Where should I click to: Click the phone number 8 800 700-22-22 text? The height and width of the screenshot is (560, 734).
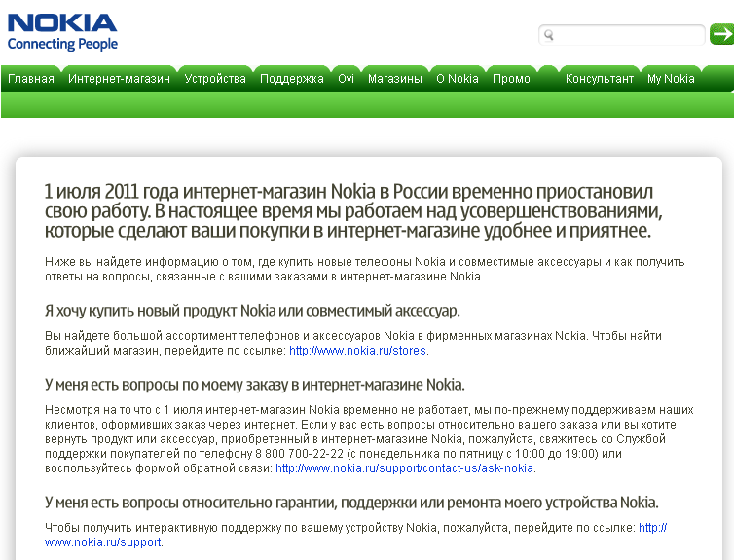click(299, 454)
